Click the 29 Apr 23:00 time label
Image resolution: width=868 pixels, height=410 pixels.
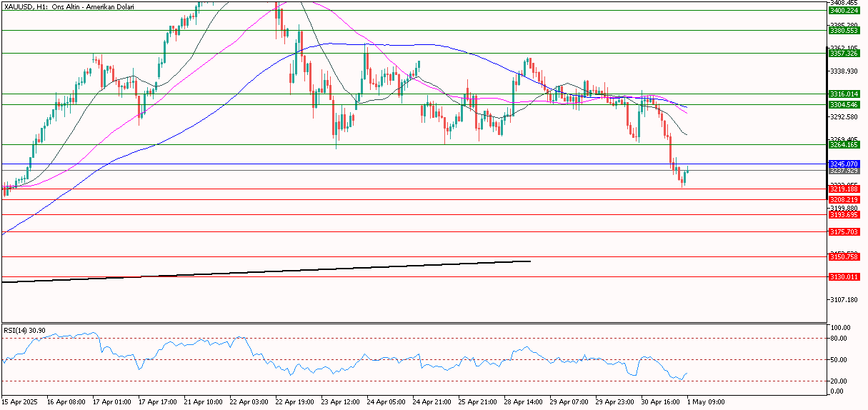click(614, 402)
